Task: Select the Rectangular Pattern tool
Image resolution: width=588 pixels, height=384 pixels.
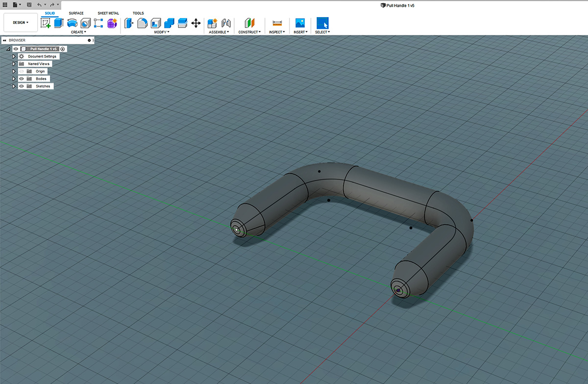Action: coord(98,23)
